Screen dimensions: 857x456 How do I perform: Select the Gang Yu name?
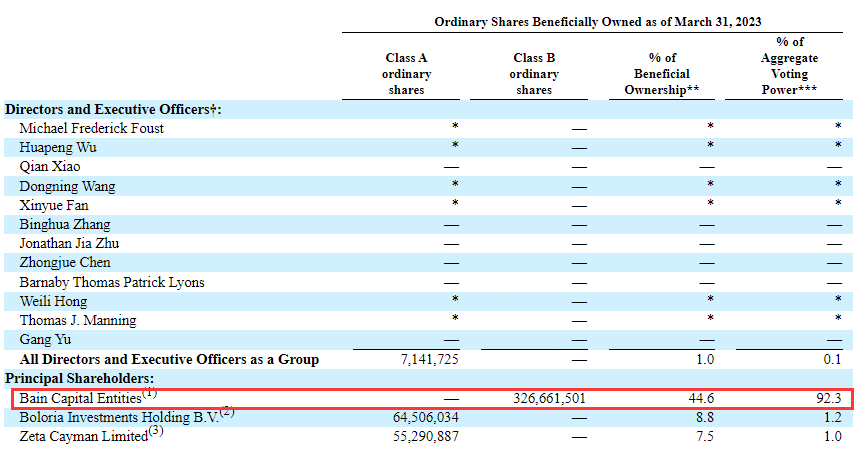point(45,340)
